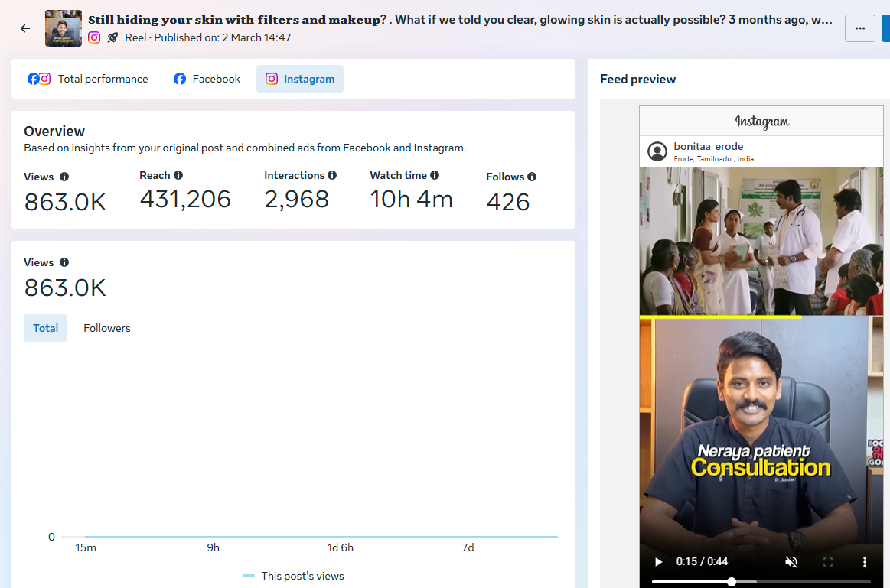Select the Instagram tab
Screen dimensions: 890x588
pos(300,79)
